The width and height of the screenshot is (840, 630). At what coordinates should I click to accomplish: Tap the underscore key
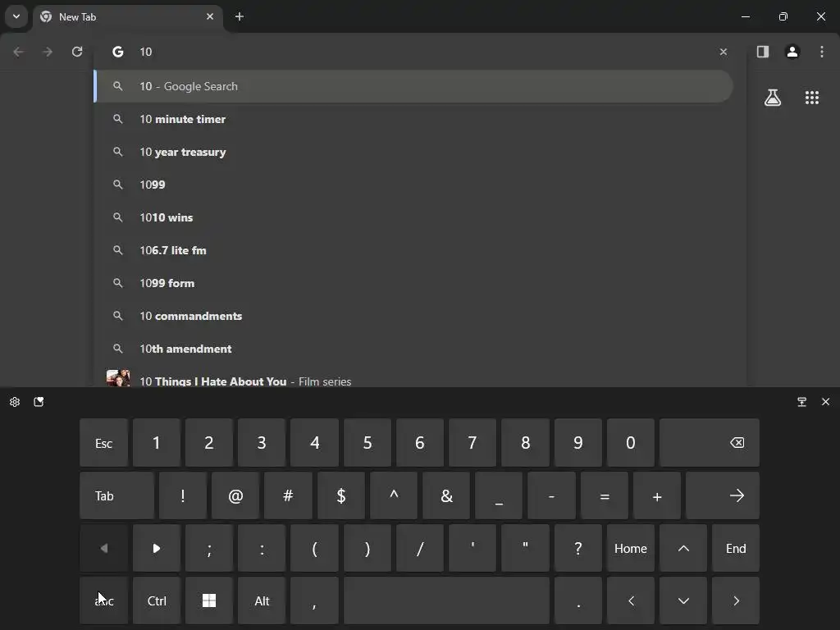point(499,495)
